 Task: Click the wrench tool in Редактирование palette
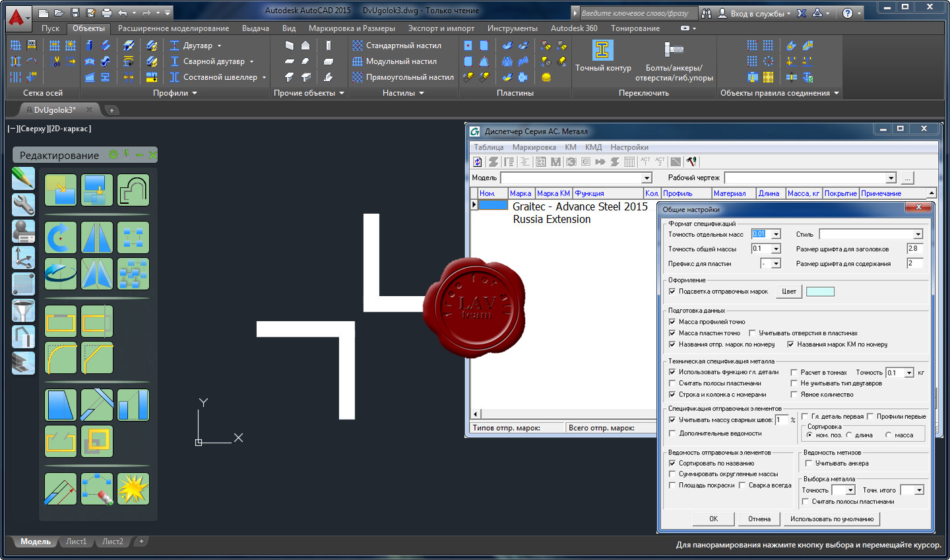pos(23,205)
